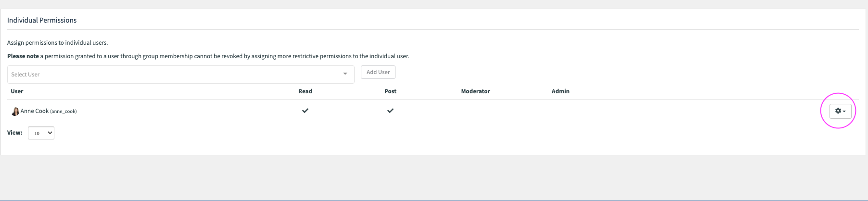
Task: Click the empty Admin cell for Anne Cook
Action: [x=560, y=111]
